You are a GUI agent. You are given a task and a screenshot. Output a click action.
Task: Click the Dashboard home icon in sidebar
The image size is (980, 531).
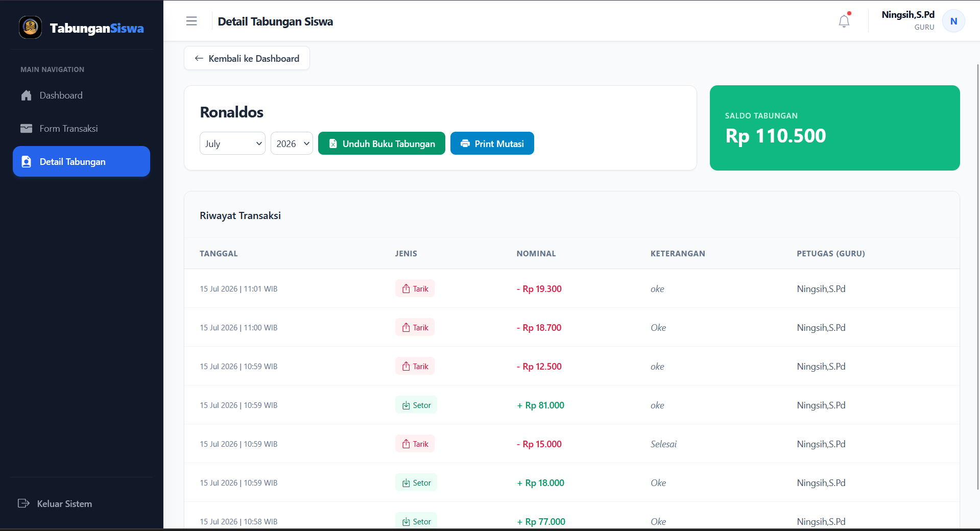(x=27, y=95)
